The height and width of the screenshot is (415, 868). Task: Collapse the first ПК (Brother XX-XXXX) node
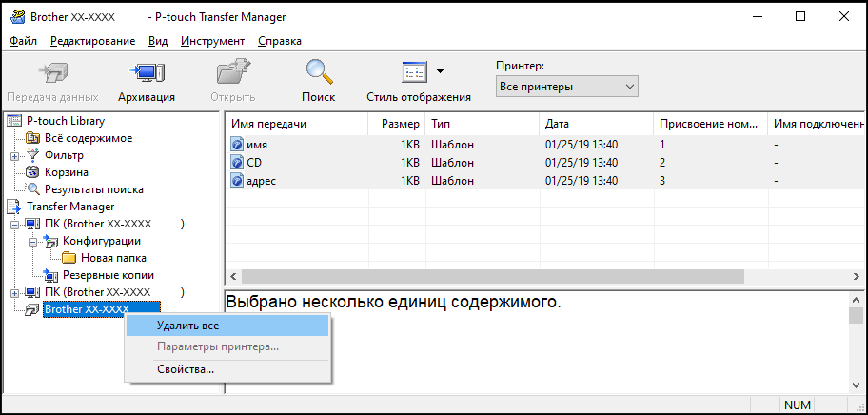tap(14, 224)
